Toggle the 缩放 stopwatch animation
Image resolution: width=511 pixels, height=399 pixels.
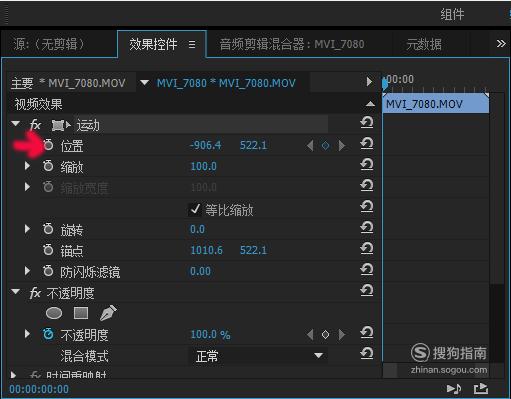[x=48, y=166]
